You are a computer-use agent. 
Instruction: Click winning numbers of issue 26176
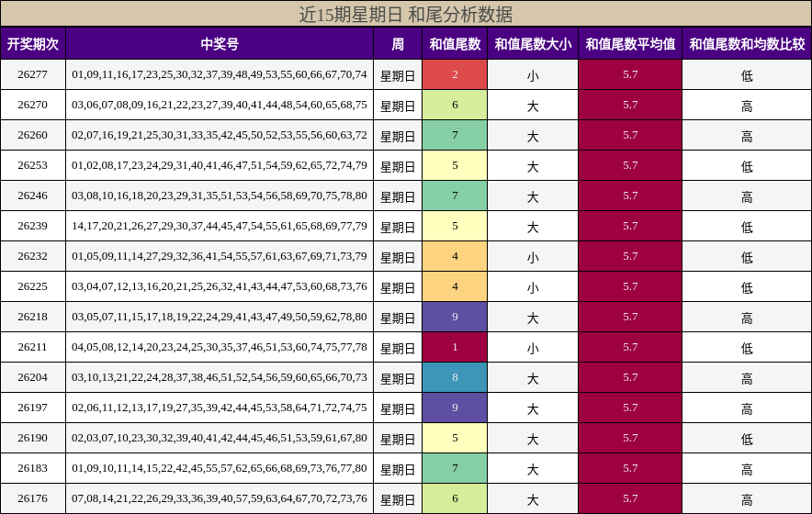point(220,498)
